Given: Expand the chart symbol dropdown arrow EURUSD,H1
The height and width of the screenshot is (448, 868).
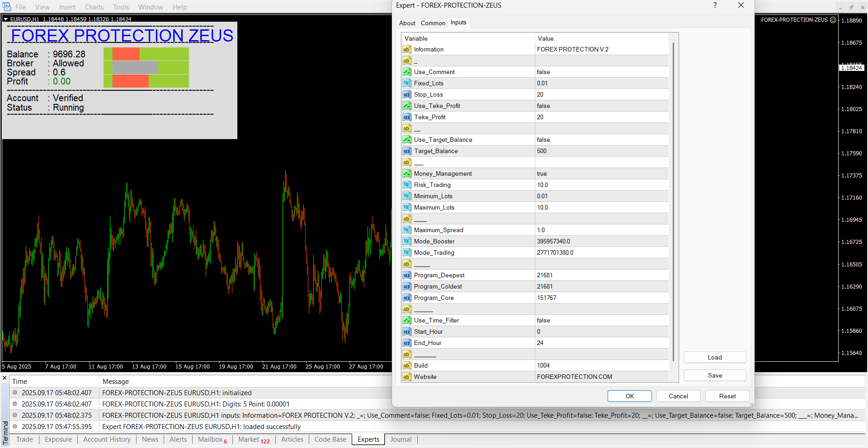Looking at the screenshot, I should point(6,19).
